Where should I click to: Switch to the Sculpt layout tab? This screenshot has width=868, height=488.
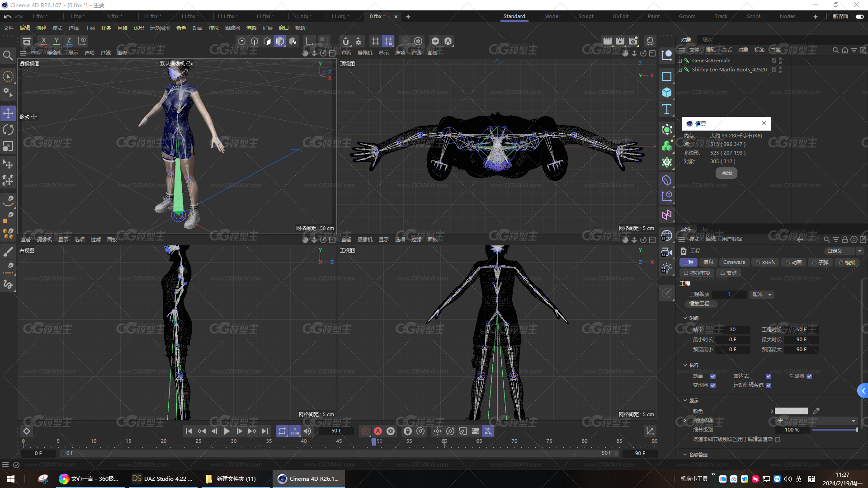click(x=586, y=16)
